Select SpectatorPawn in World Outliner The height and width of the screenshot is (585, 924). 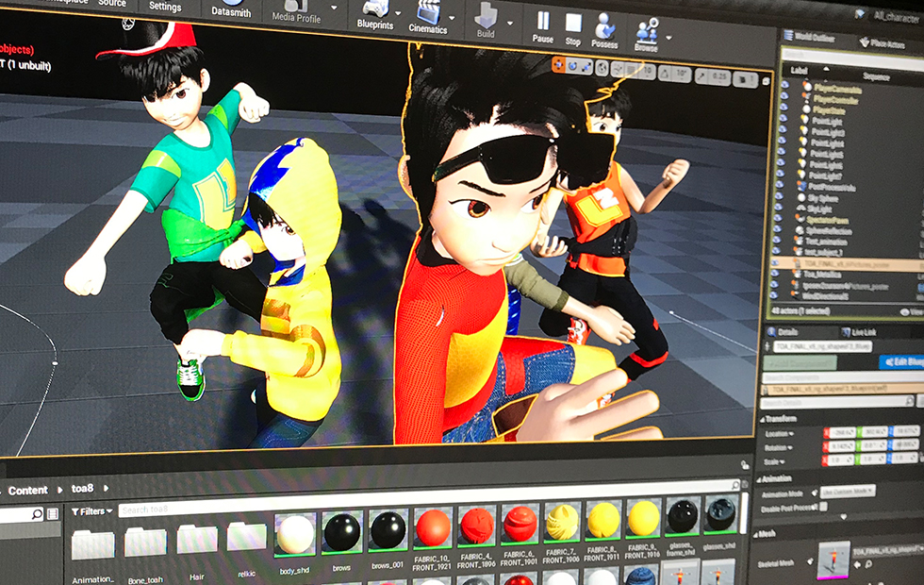coord(830,220)
